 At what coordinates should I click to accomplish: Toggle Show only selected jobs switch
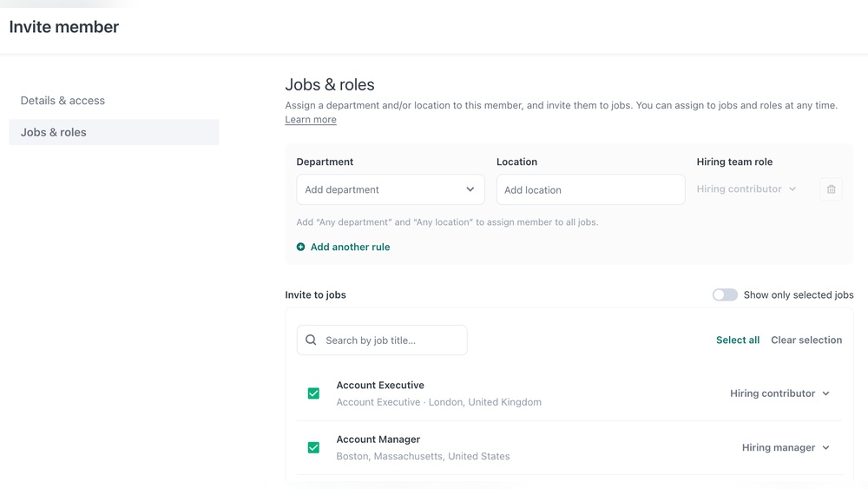(725, 295)
